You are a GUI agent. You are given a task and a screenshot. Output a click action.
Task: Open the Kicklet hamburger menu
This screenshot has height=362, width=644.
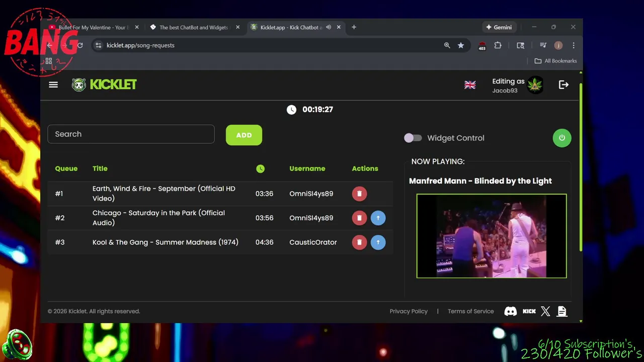click(x=53, y=84)
